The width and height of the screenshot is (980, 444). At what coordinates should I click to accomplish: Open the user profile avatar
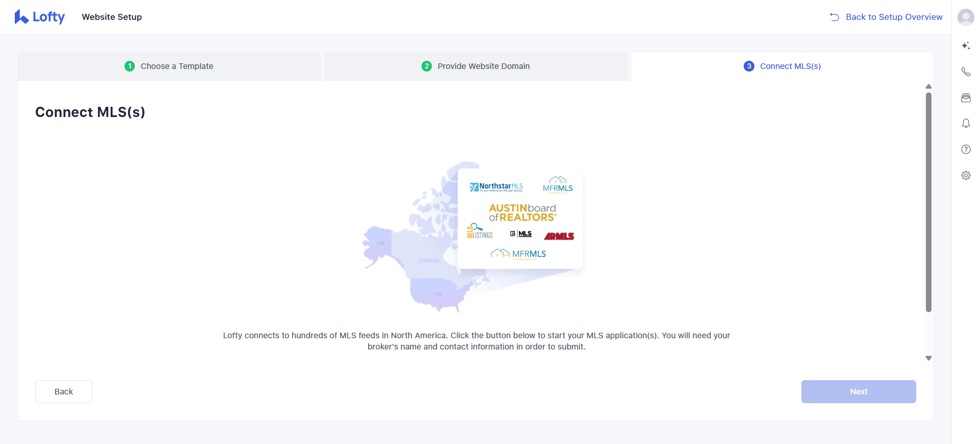965,17
